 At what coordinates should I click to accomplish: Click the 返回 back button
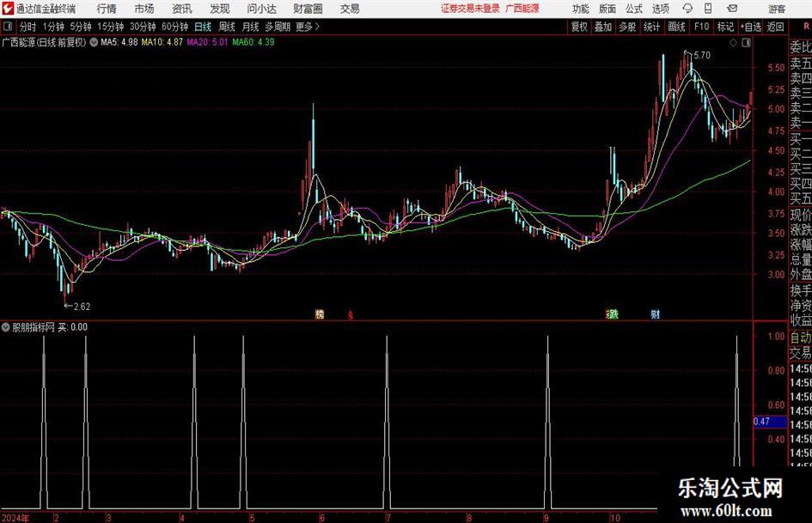[775, 27]
